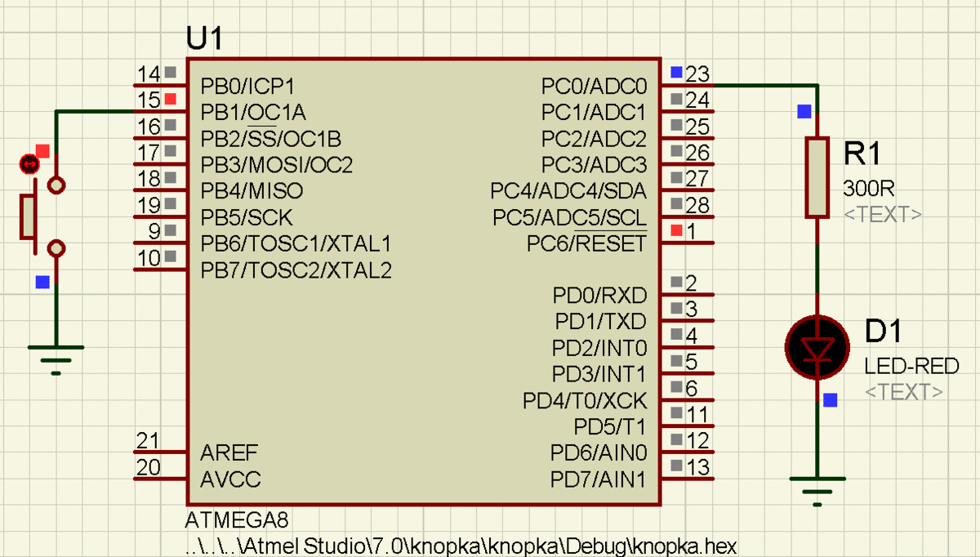
Task: Select the R1 reference label
Action: coord(862,154)
